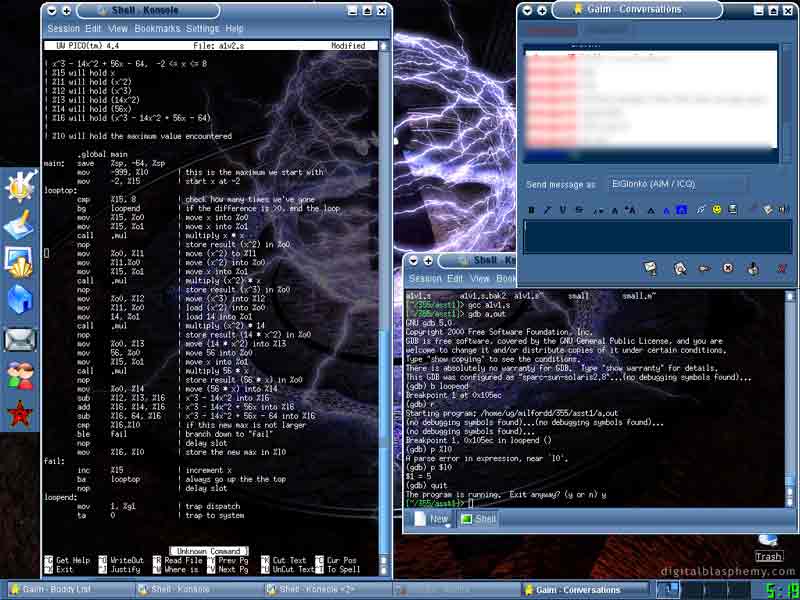
Task: Click the home folder icon in side panel
Action: [21, 298]
